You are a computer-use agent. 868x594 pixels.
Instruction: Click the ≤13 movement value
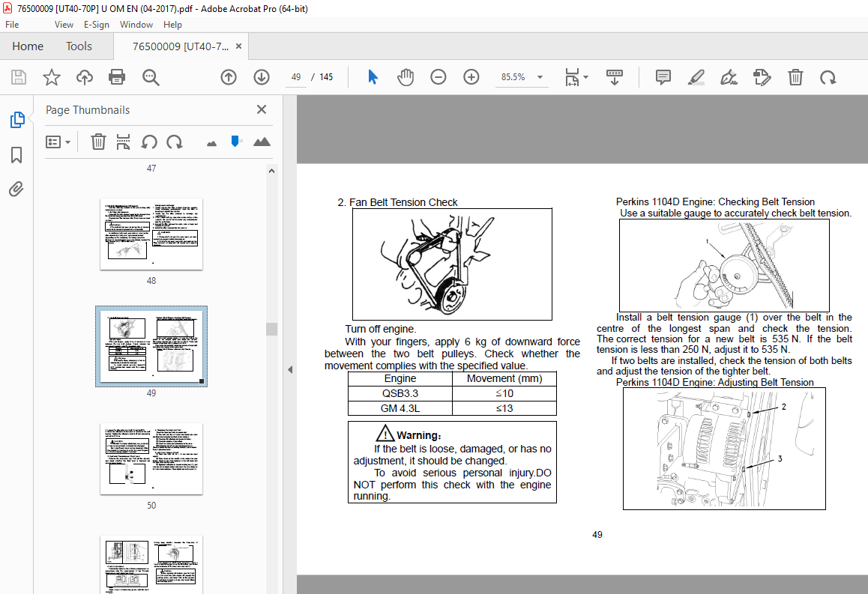504,408
